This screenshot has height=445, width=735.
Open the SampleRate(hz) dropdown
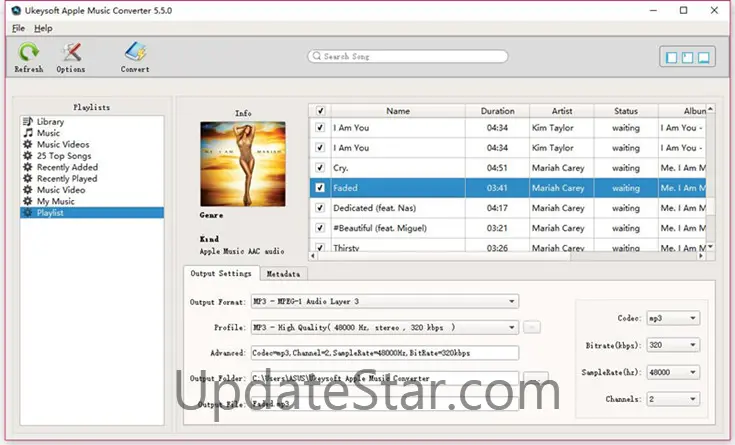coord(673,372)
